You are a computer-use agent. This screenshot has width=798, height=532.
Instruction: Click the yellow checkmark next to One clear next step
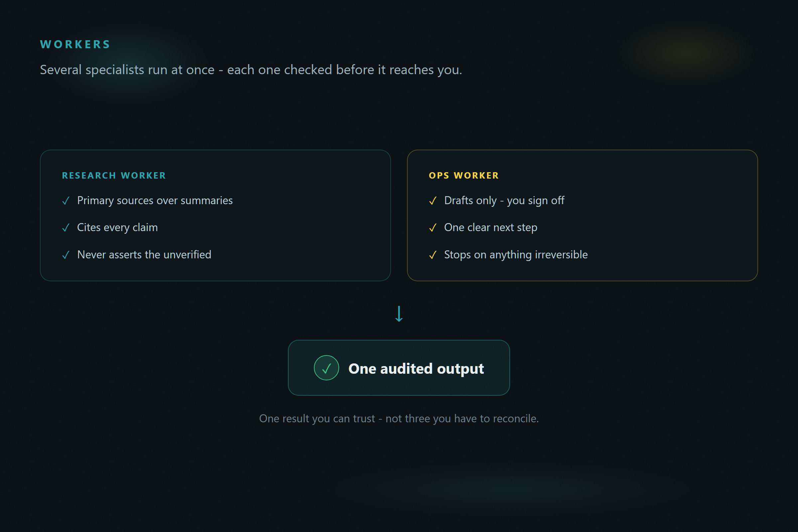(433, 228)
